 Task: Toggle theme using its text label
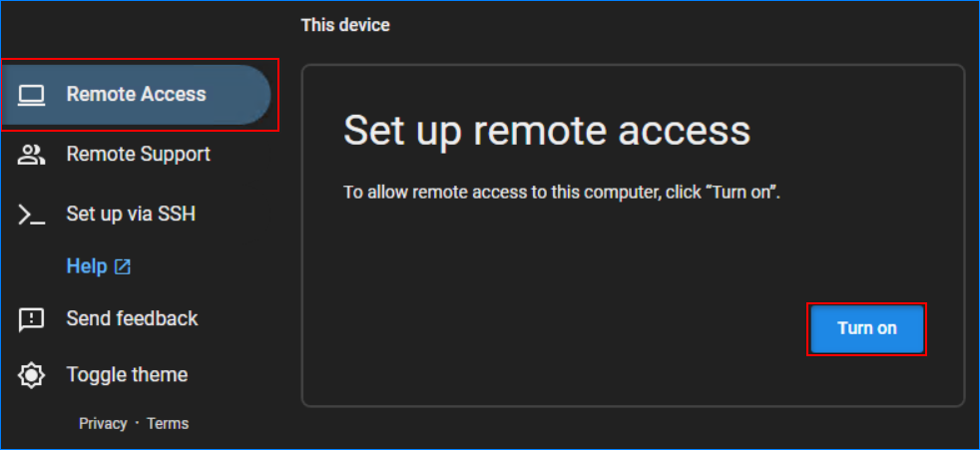[x=127, y=375]
